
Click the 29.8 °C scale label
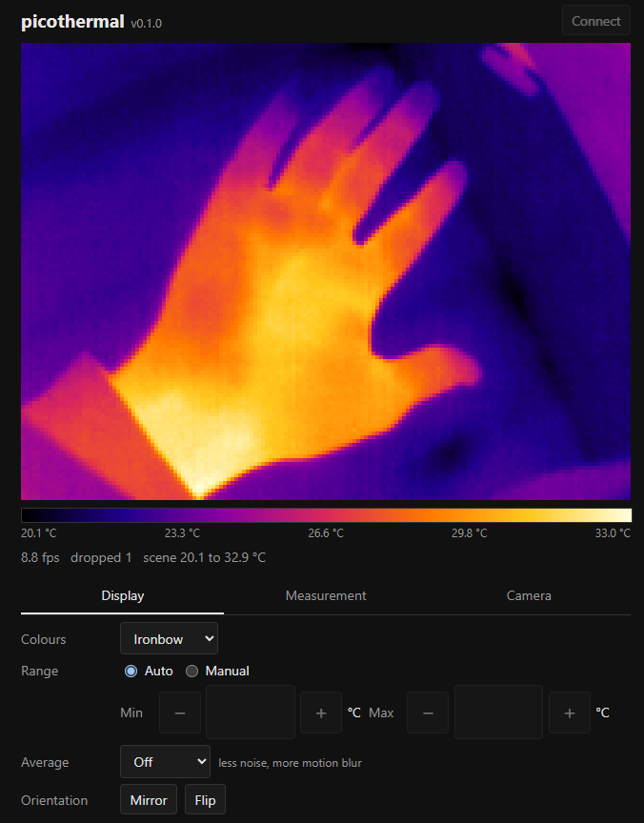point(470,533)
